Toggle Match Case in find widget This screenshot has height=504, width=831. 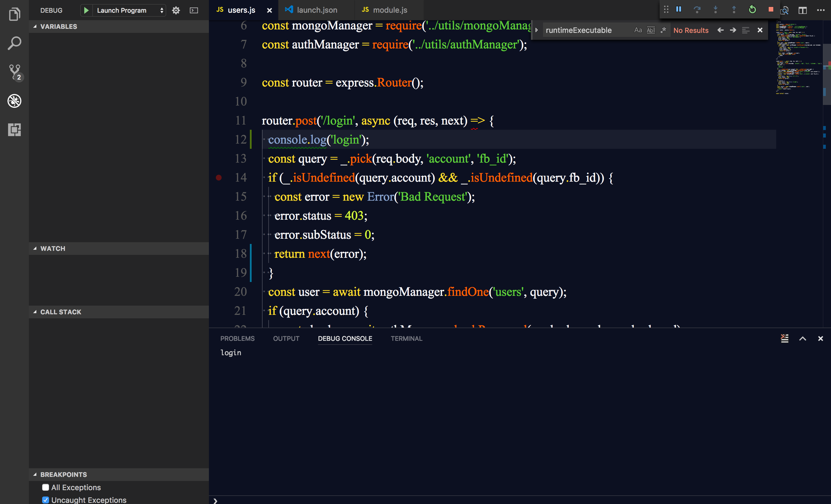tap(638, 30)
